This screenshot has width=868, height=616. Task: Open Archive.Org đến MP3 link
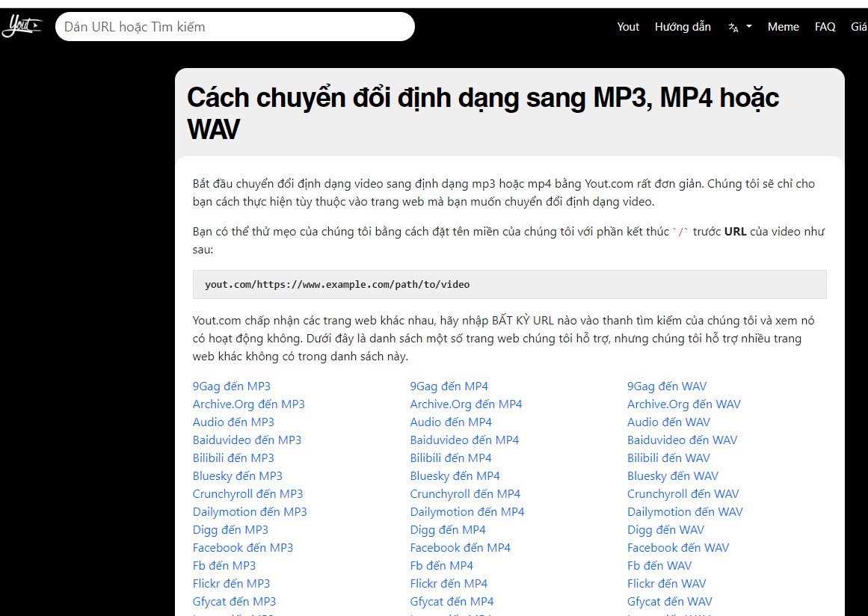click(x=248, y=404)
